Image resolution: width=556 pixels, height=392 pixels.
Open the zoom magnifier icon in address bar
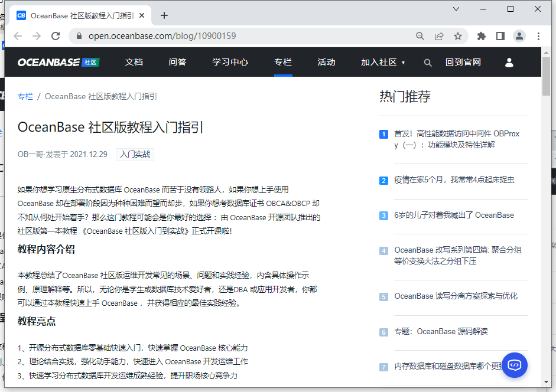click(420, 36)
